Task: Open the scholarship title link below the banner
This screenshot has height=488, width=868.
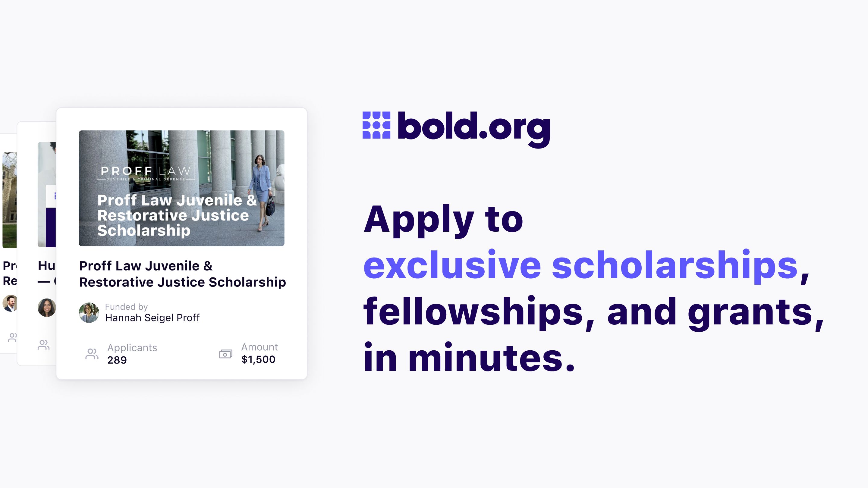Action: 182,274
